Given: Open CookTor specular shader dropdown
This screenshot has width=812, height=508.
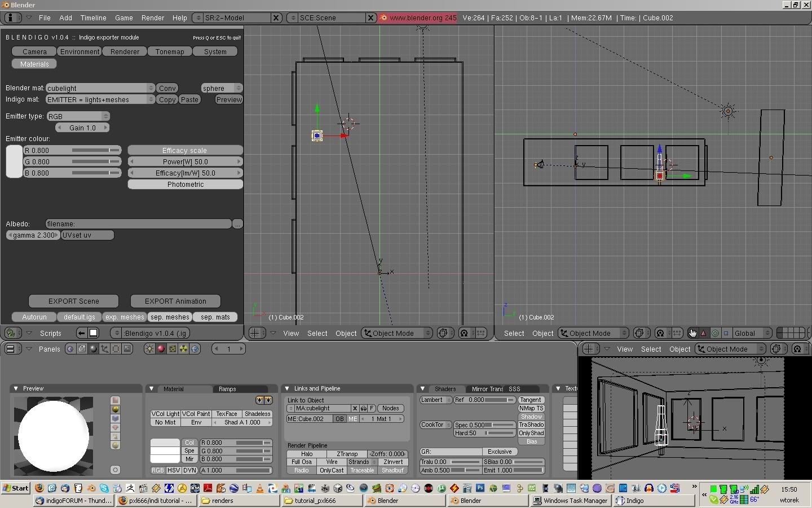Looking at the screenshot, I should (x=436, y=424).
